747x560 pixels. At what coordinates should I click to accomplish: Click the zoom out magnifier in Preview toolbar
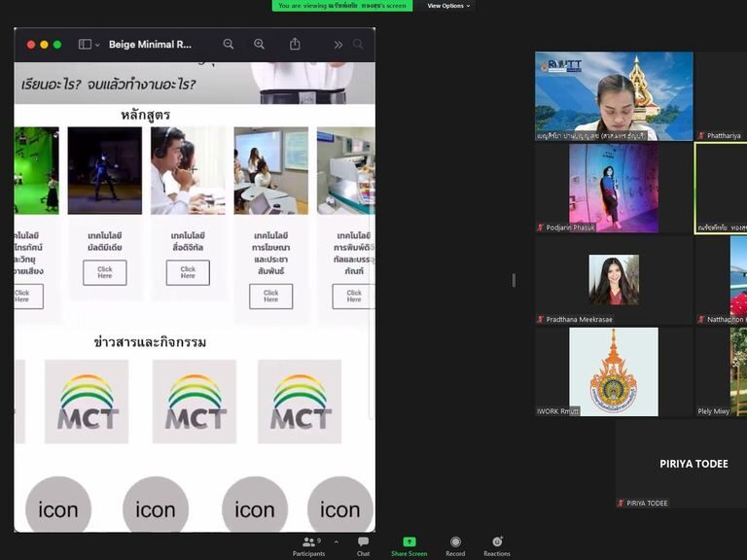pos(229,45)
